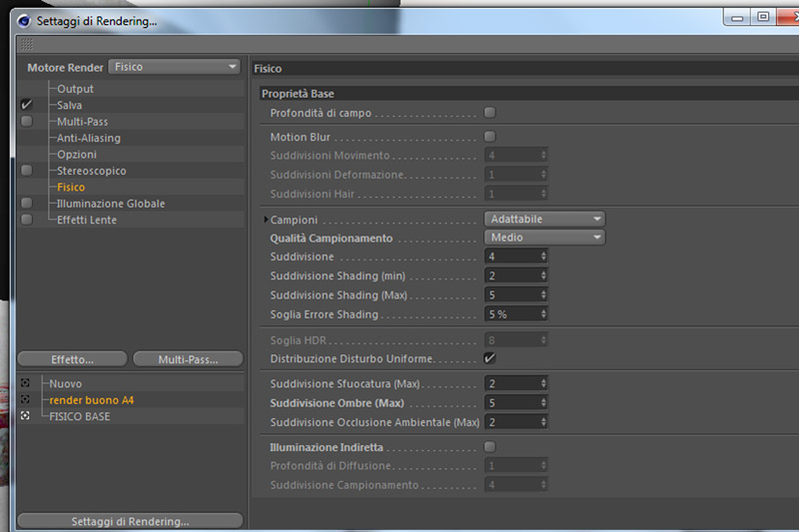
Task: Uncheck Distribuzione Disturbo Uniforme
Action: (489, 358)
